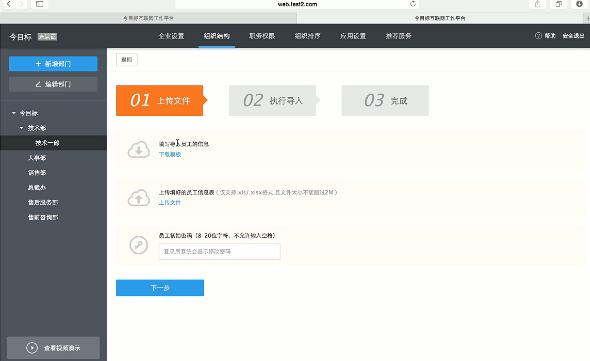The image size is (590, 361).
Task: Click the pencil icon in 编辑部门 button
Action: [x=38, y=84]
